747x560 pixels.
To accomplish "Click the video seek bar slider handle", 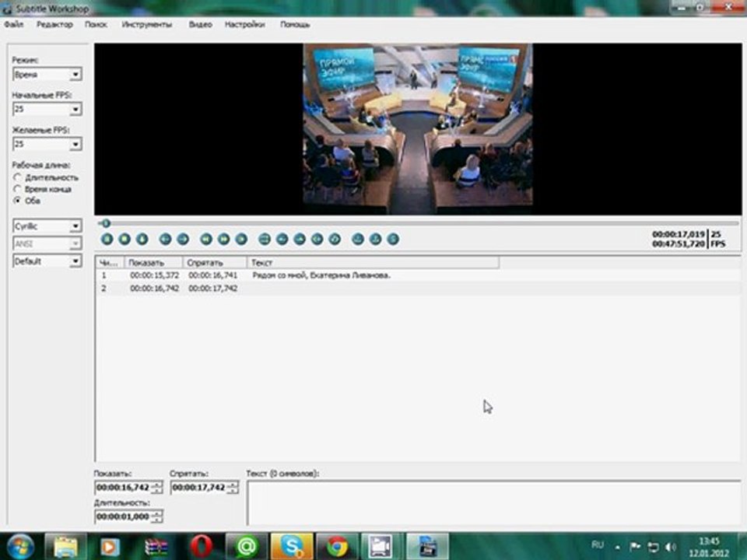I will pos(106,223).
